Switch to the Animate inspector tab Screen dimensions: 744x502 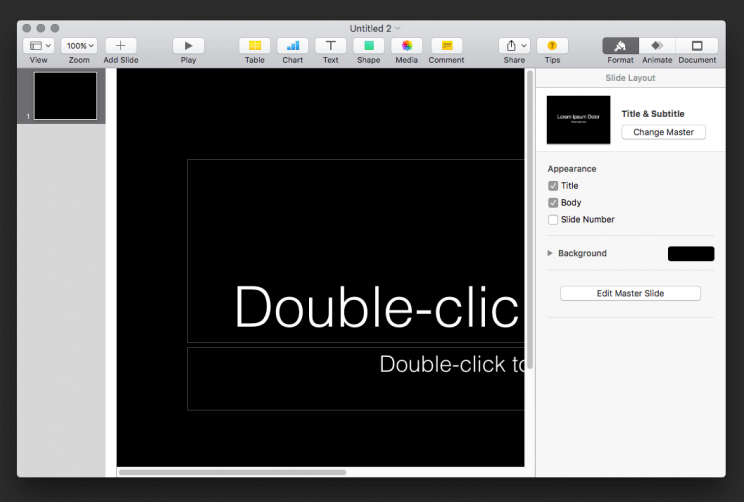pyautogui.click(x=657, y=46)
